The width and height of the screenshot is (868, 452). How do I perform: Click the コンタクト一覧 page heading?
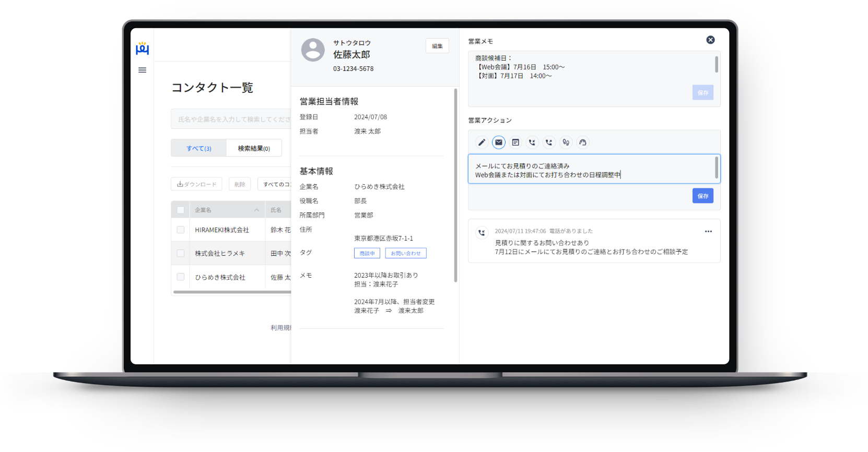(212, 87)
